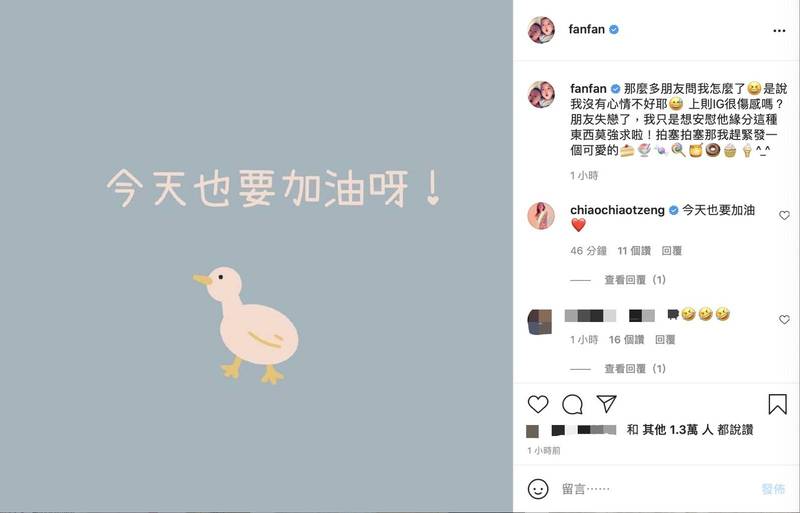800x513 pixels.
Task: Reply to chiaochiaotzeng's comment
Action: point(671,251)
